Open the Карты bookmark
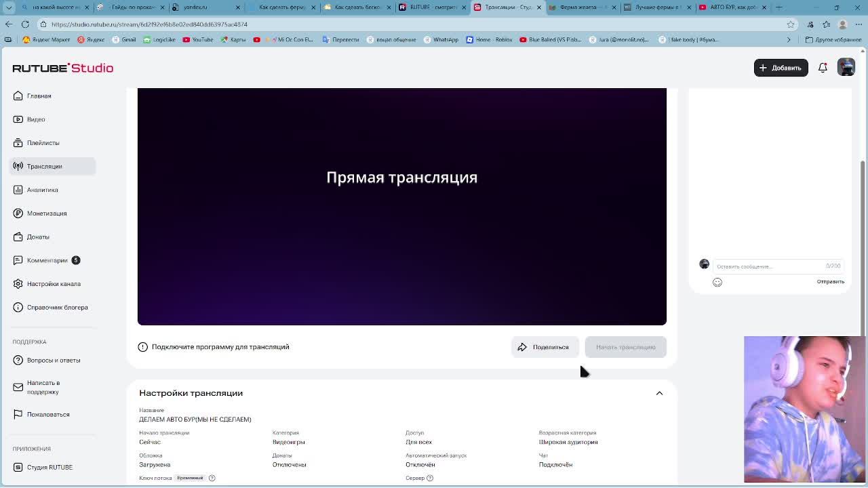The image size is (868, 488). pyautogui.click(x=233, y=39)
